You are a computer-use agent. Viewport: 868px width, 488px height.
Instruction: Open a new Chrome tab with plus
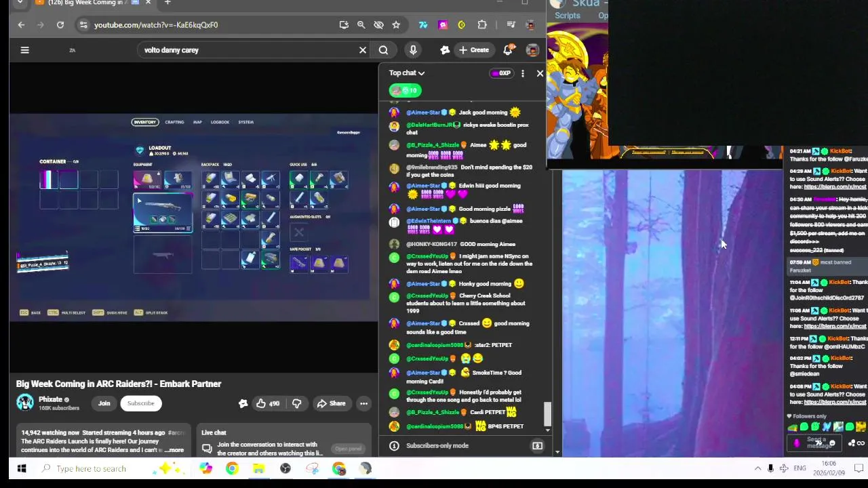[x=167, y=3]
